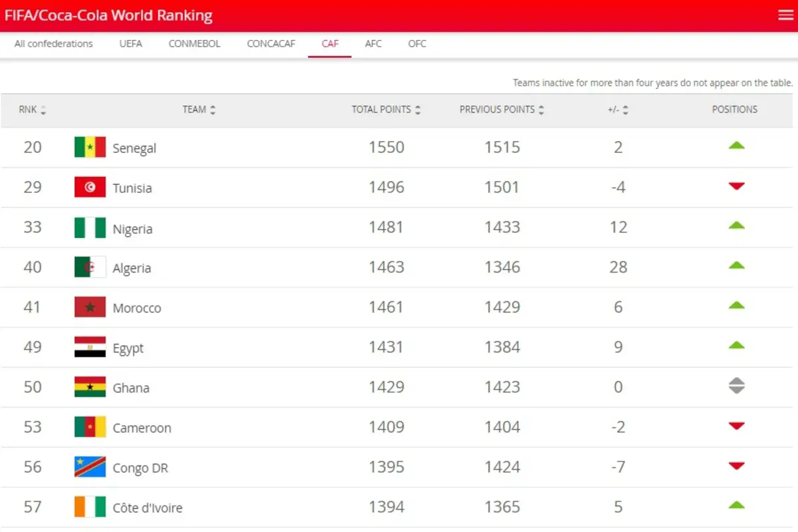The height and width of the screenshot is (532, 798).
Task: Open the hamburger menu icon
Action: click(x=785, y=15)
